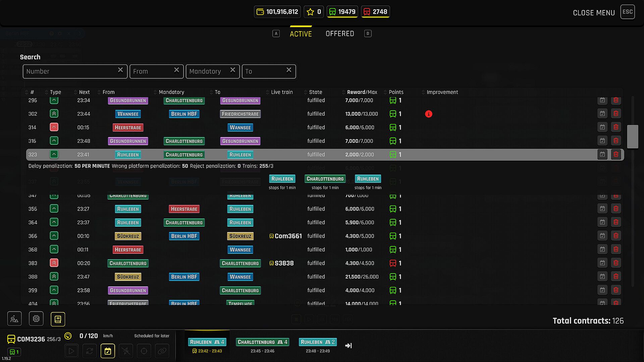Click the schedule calendar icon for COM3236
The image size is (644, 362).
(x=108, y=351)
